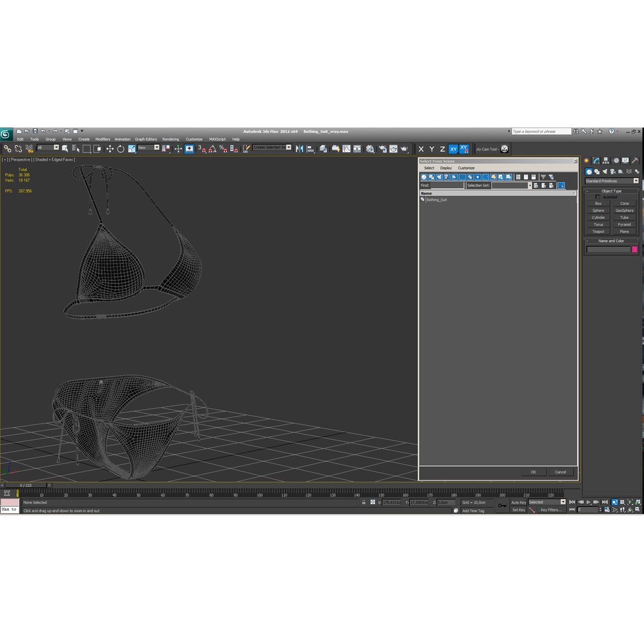The height and width of the screenshot is (644, 644).
Task: Open the reference coordinate system View dropdown
Action: (148, 147)
